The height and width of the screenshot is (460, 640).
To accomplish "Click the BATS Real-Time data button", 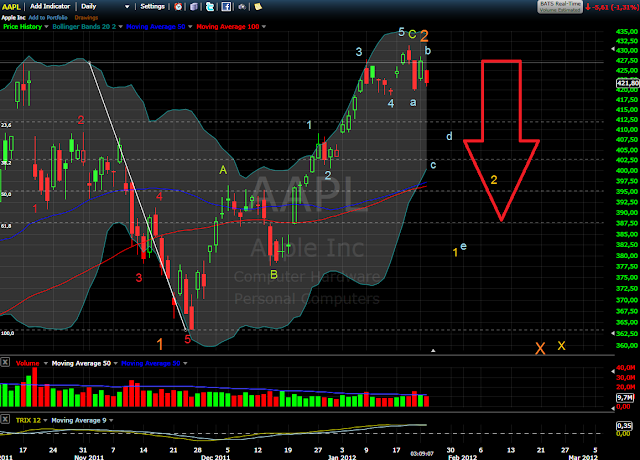I will coord(560,7).
